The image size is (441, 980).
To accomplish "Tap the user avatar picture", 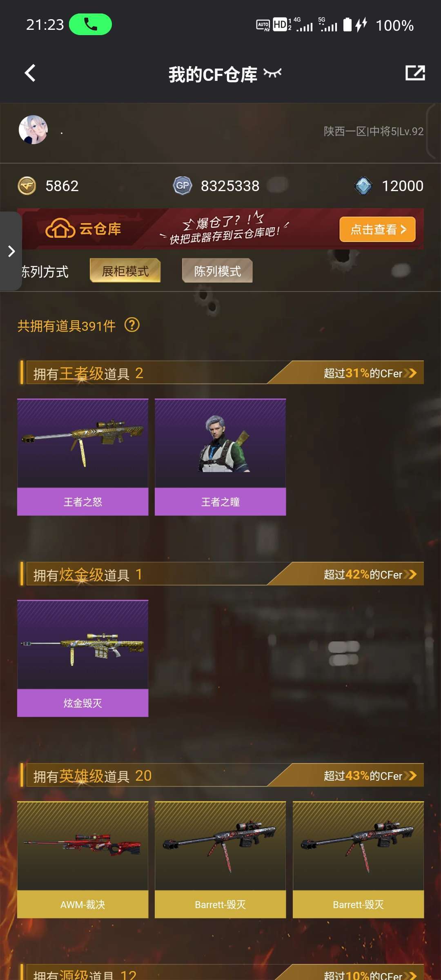I will 33,130.
